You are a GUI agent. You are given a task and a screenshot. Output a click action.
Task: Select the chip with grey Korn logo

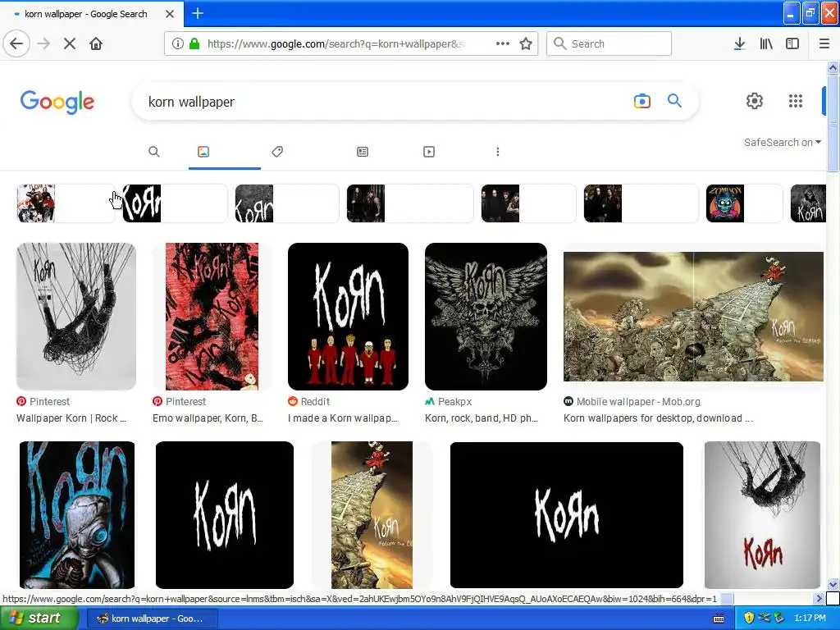287,203
